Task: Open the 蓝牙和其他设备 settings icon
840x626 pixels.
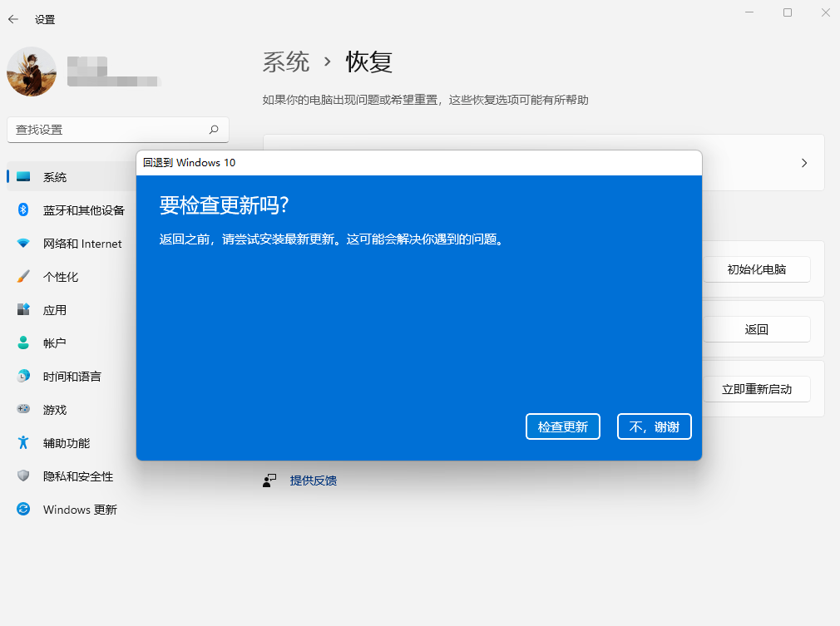Action: click(23, 209)
